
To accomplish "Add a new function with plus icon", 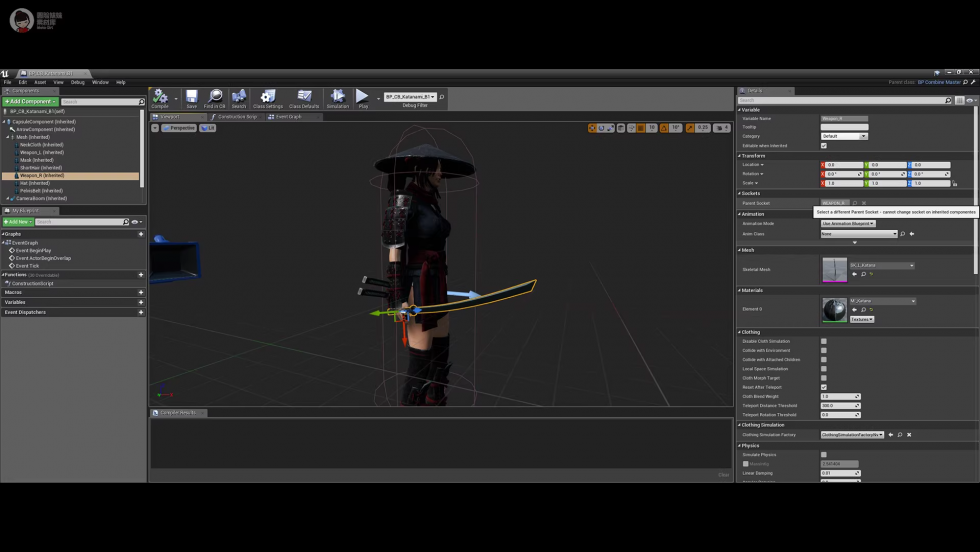I will [x=141, y=274].
